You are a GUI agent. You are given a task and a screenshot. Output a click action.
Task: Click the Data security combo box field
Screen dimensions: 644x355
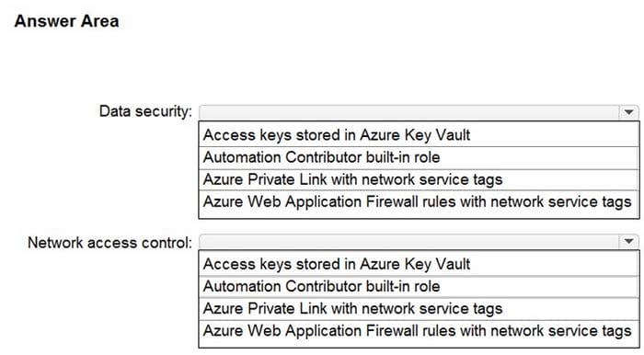(409, 112)
